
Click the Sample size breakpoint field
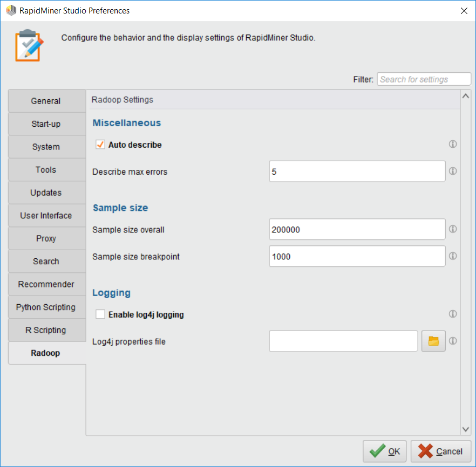(357, 256)
